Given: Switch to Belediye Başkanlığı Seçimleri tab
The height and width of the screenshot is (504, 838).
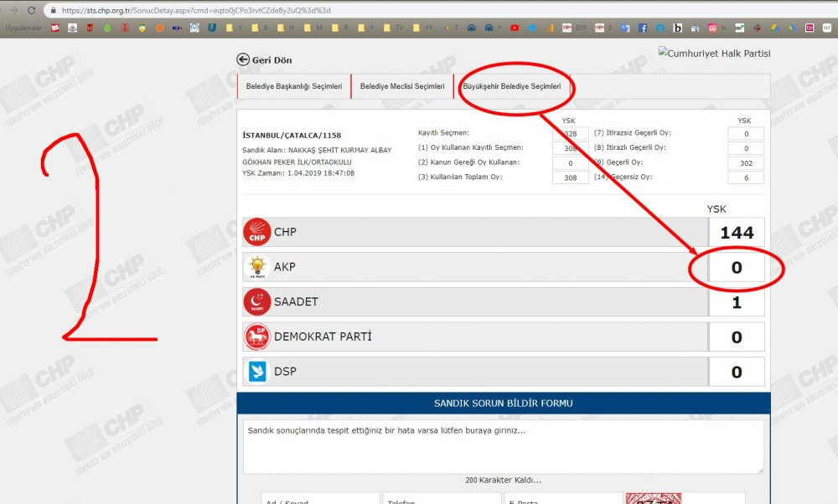Looking at the screenshot, I should tap(294, 86).
